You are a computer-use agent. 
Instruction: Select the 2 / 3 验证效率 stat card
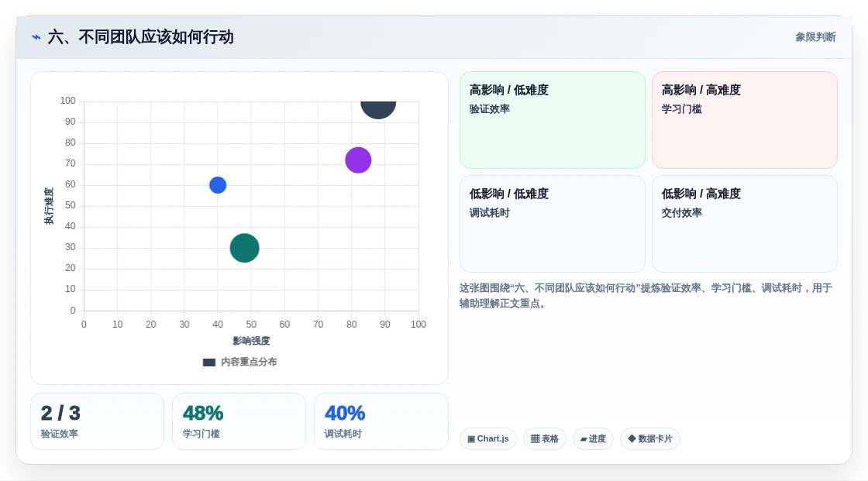point(98,422)
